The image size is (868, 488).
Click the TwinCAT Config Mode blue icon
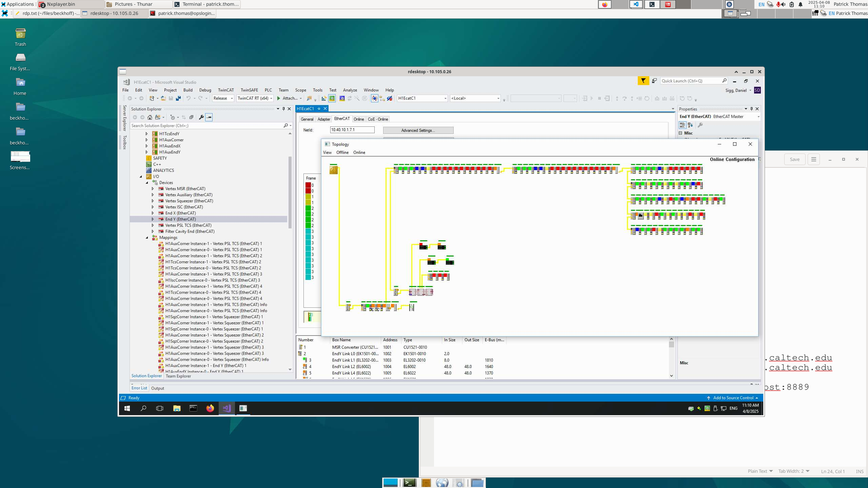pos(342,98)
